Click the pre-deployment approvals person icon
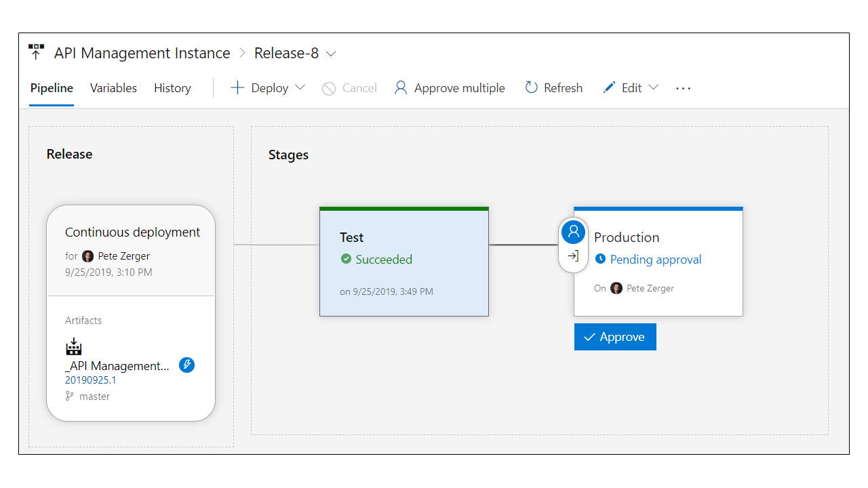 coord(573,232)
